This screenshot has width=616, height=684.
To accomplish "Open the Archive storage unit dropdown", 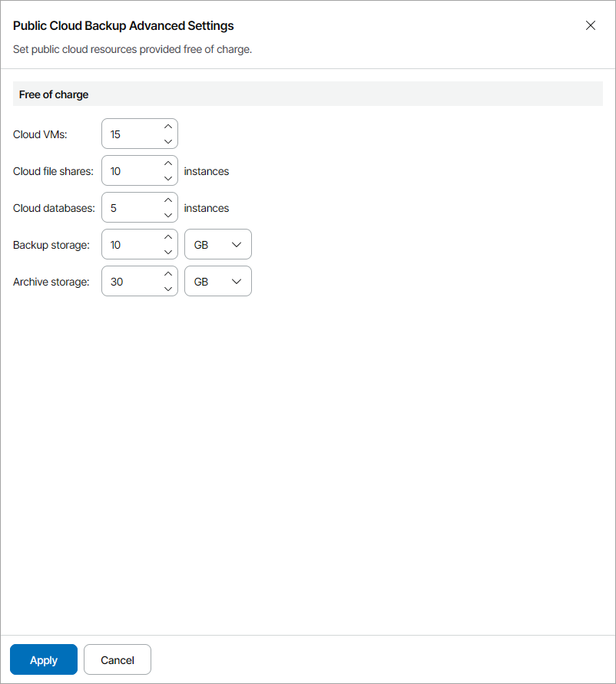I will pos(218,282).
